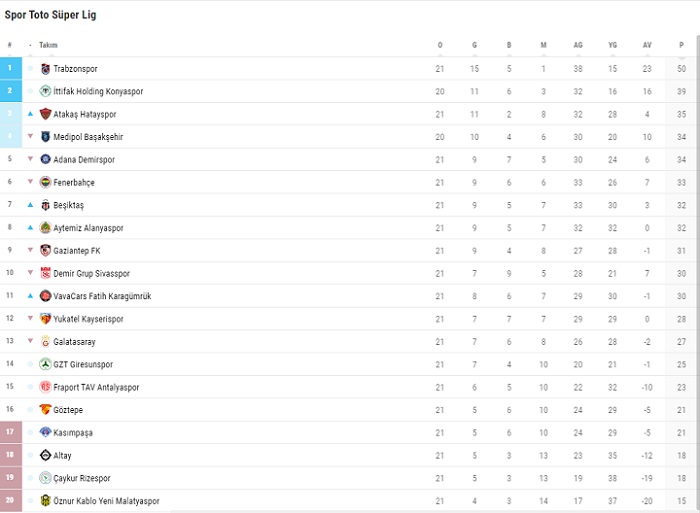
Task: Click the down arrow beside Adana Demirspor
Action: click(30, 160)
